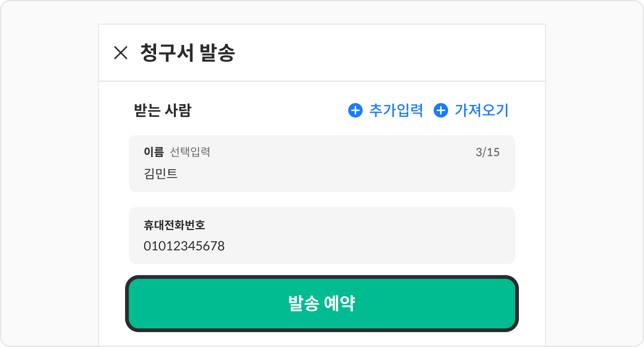644x347 pixels.
Task: Click the name text 김민트
Action: click(161, 173)
